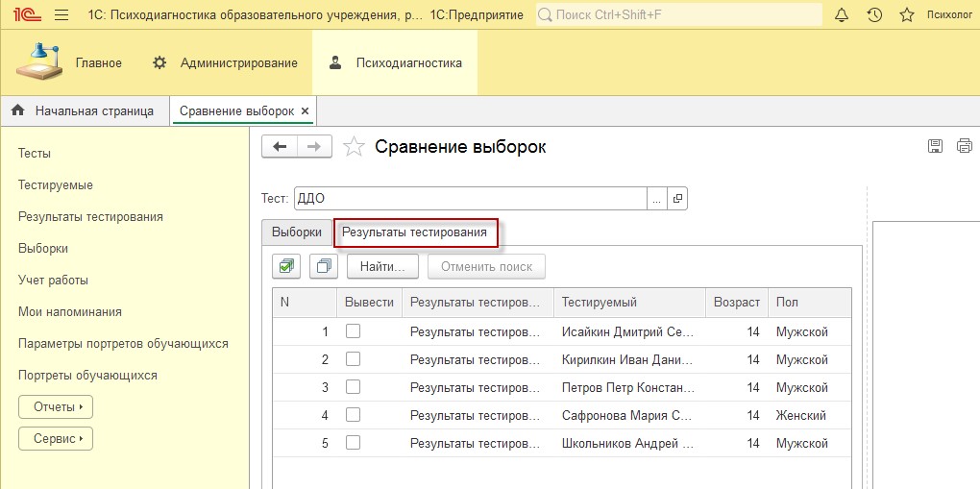
Task: Select cell Сафронова Мария С…
Action: tap(630, 415)
